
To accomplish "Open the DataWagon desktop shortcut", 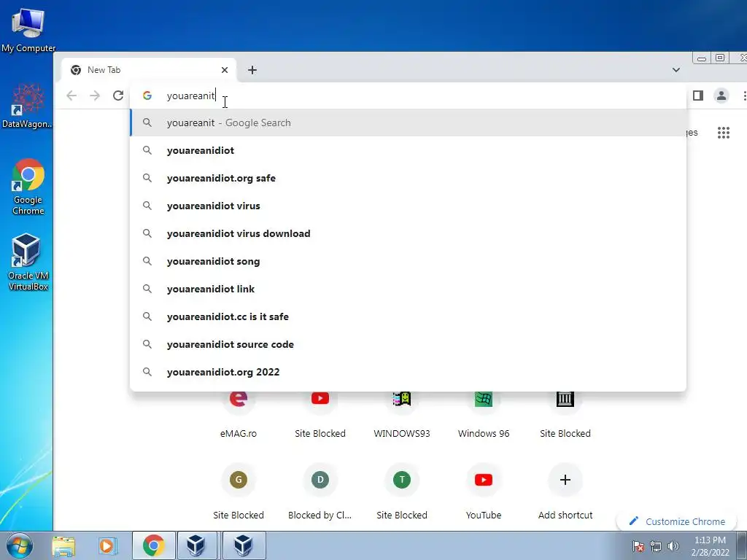I will (x=27, y=106).
